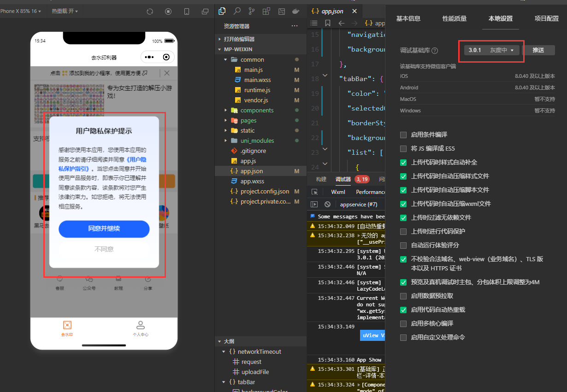Viewport: 567px width, 392px height.
Task: Click the bookmark icon in editor toolbar
Action: pyautogui.click(x=328, y=23)
